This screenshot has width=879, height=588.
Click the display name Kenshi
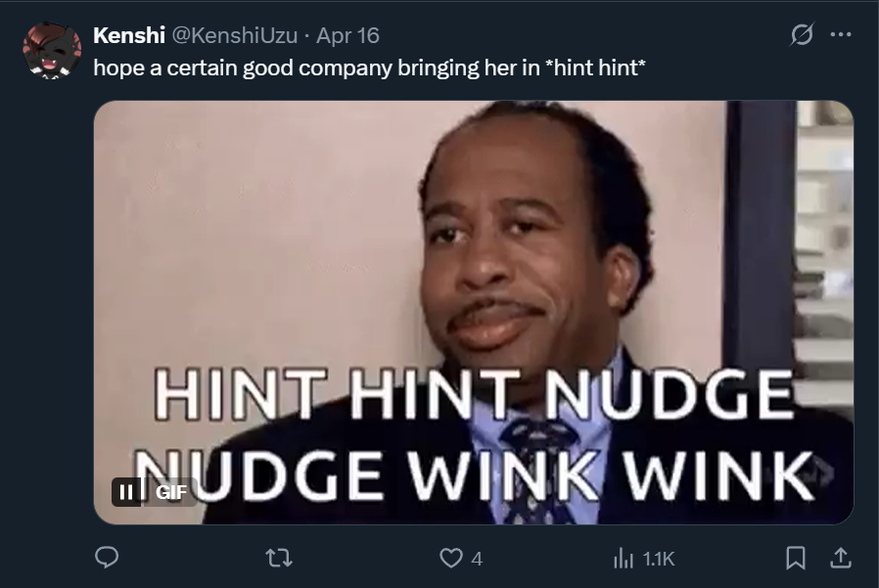[x=129, y=35]
